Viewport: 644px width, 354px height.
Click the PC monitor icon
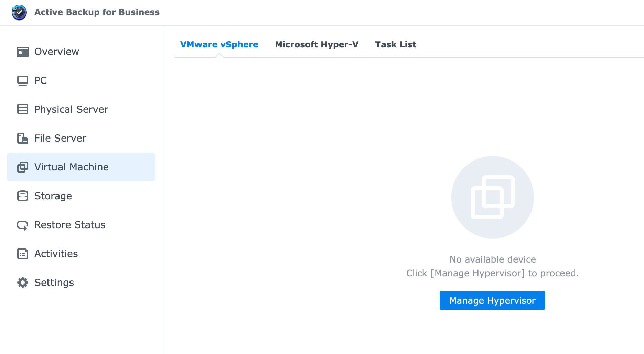23,80
